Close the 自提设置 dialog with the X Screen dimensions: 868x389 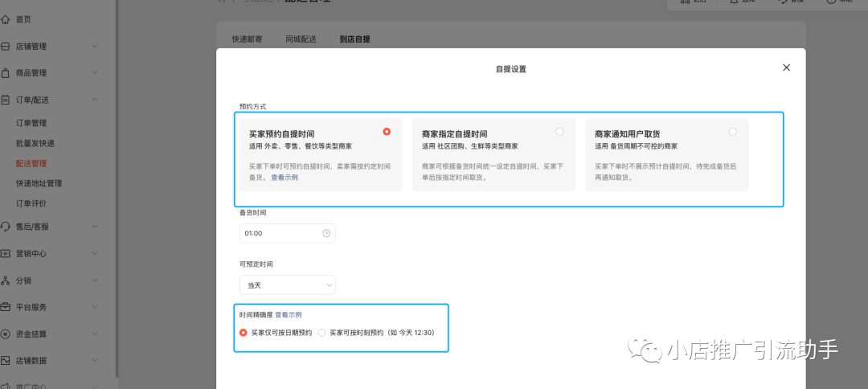click(786, 68)
